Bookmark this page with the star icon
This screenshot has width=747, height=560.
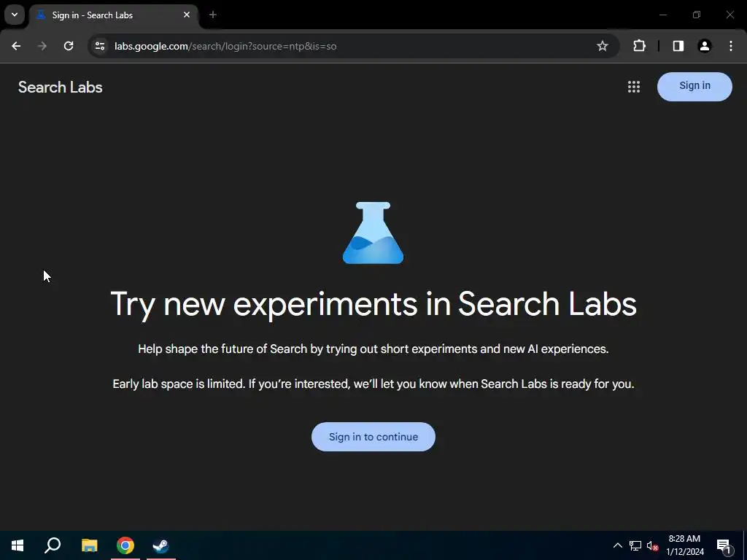(602, 46)
